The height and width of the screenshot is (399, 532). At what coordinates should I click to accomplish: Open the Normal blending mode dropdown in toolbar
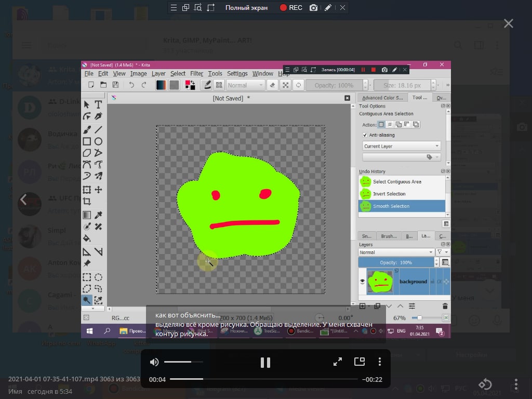245,85
